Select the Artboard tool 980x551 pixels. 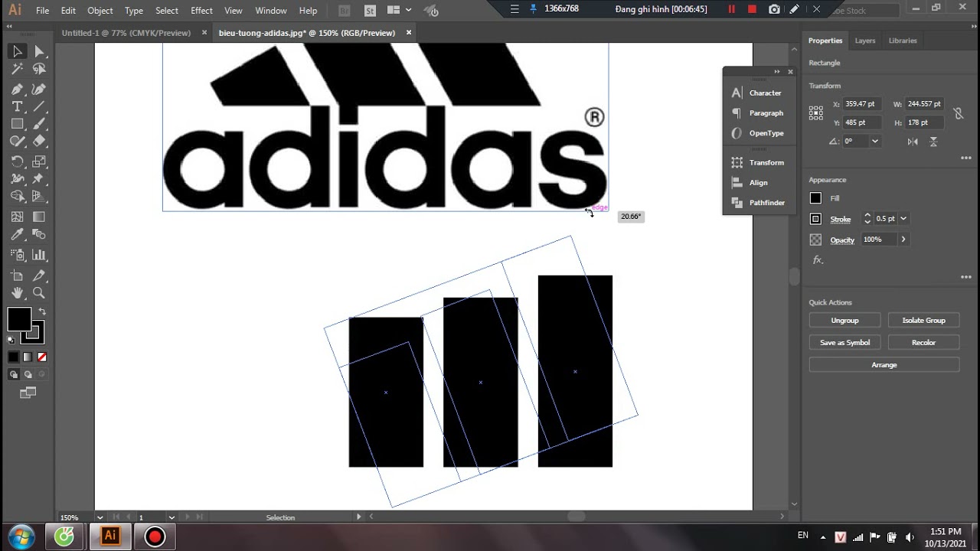[x=17, y=275]
